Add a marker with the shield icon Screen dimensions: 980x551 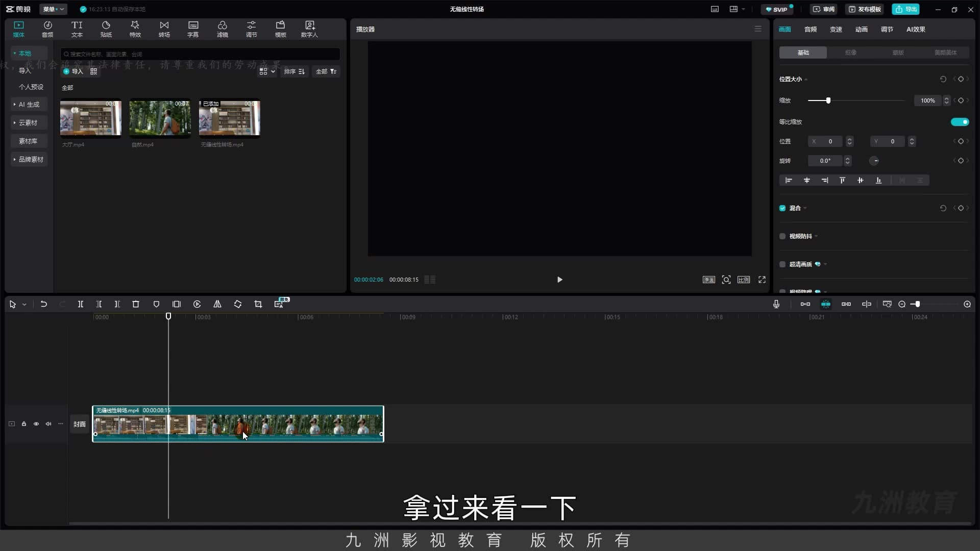pyautogui.click(x=156, y=304)
